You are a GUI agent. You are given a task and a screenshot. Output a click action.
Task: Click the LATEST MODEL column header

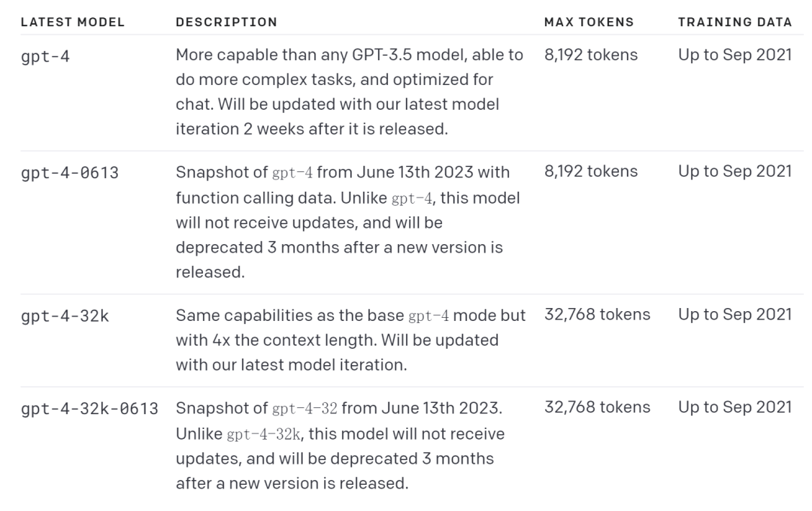point(72,23)
